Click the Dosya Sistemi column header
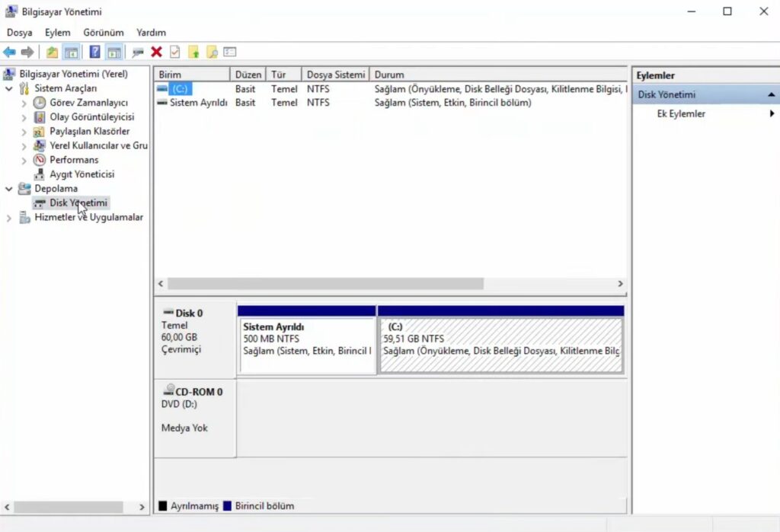Image resolution: width=780 pixels, height=532 pixels. (x=335, y=75)
